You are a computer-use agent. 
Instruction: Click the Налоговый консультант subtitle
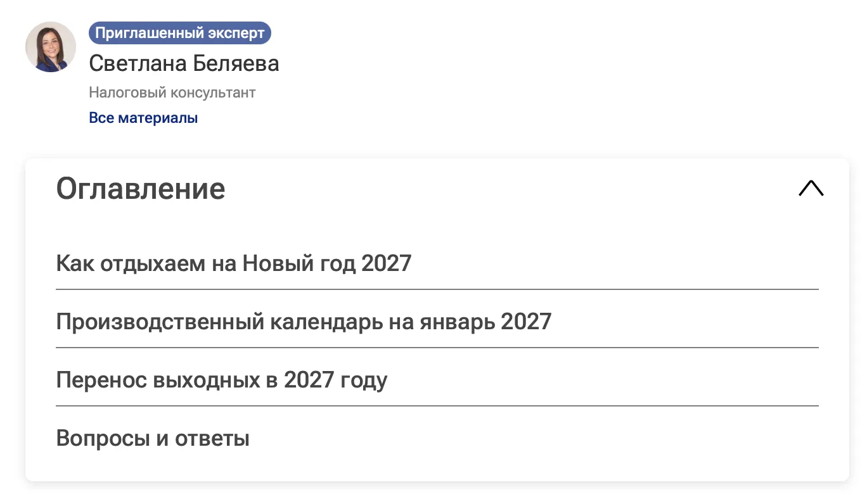[x=172, y=92]
